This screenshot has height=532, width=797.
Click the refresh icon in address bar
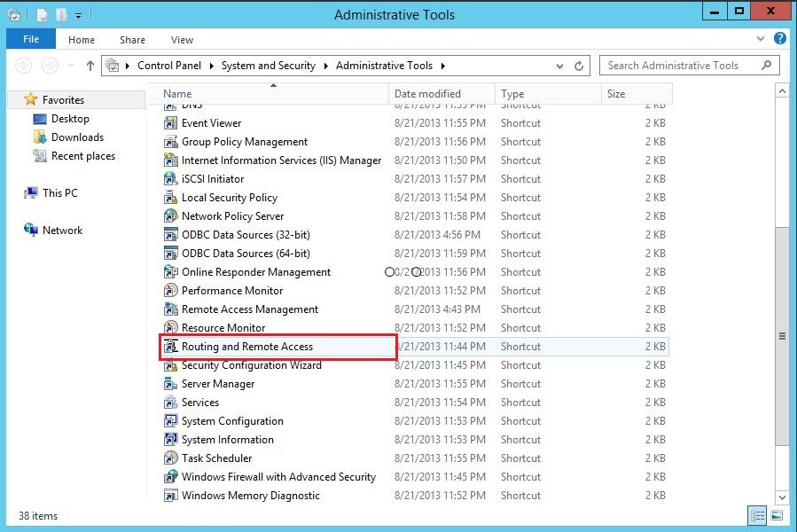pos(579,66)
